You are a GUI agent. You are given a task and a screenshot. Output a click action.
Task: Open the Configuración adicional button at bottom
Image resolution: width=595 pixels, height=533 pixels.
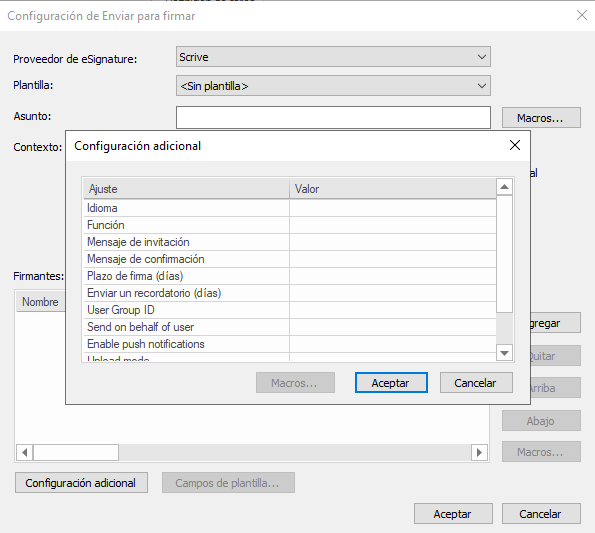pos(81,483)
